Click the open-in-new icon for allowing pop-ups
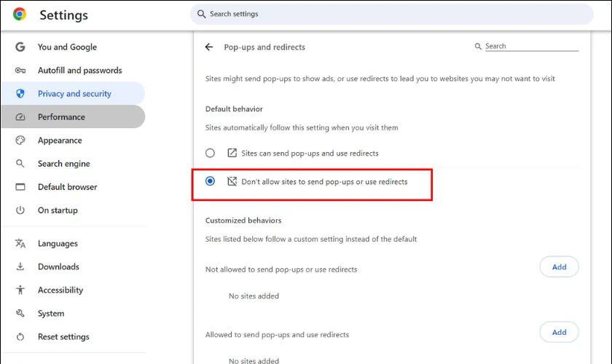Image resolution: width=612 pixels, height=364 pixels. 232,153
